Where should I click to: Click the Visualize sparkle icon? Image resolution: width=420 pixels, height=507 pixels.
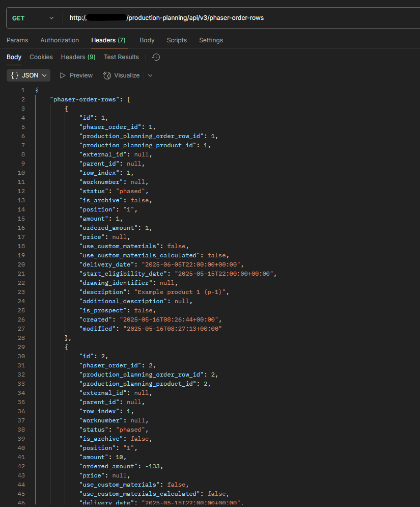107,75
